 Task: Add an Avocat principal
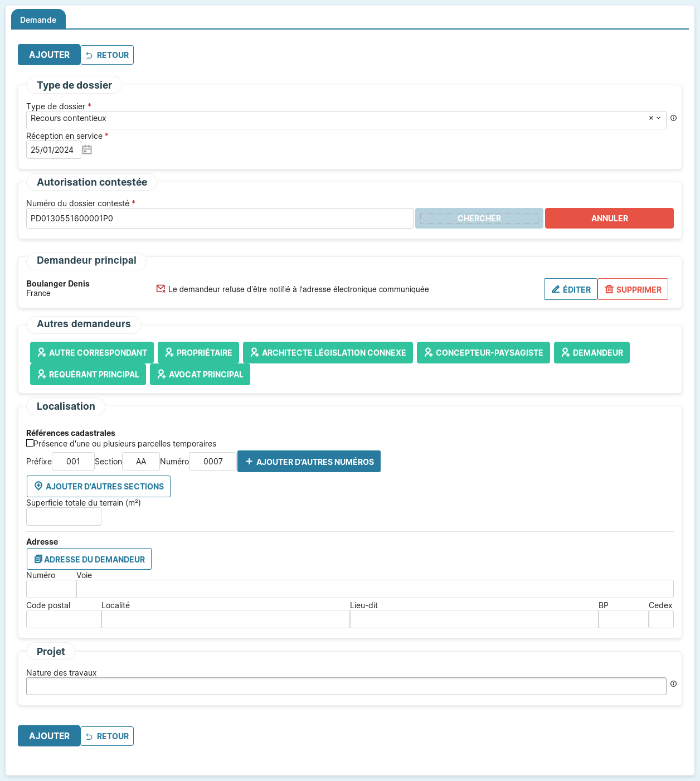click(x=200, y=375)
